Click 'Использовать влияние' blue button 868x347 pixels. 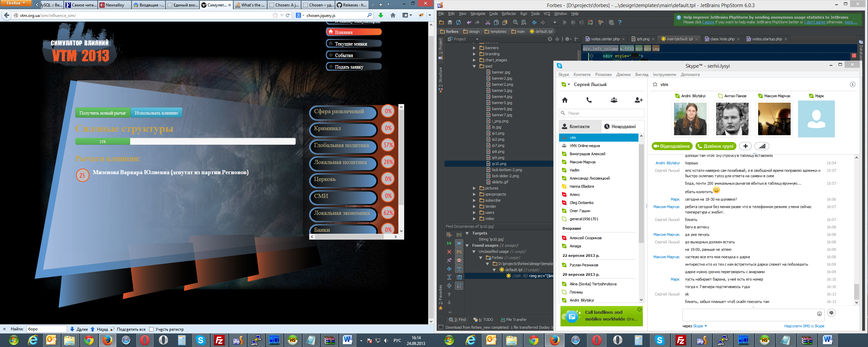(x=156, y=113)
